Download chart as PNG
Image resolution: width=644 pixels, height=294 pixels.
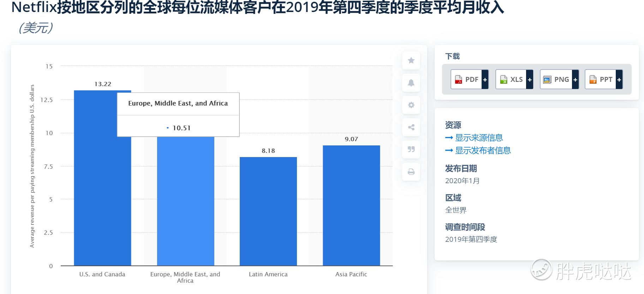(559, 79)
